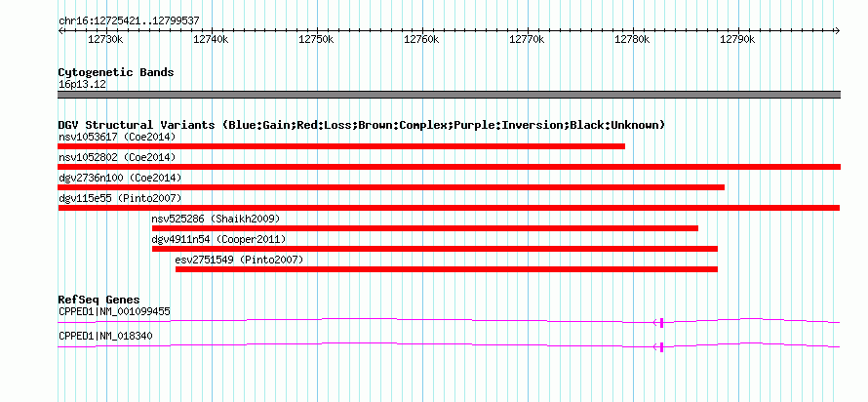The width and height of the screenshot is (868, 402).
Task: Select the nsv525286 (Shaikh2009) variant bar
Action: [425, 228]
